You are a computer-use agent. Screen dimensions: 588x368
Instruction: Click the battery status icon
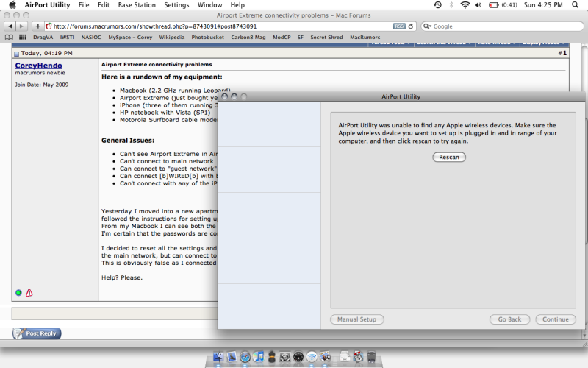(x=493, y=5)
